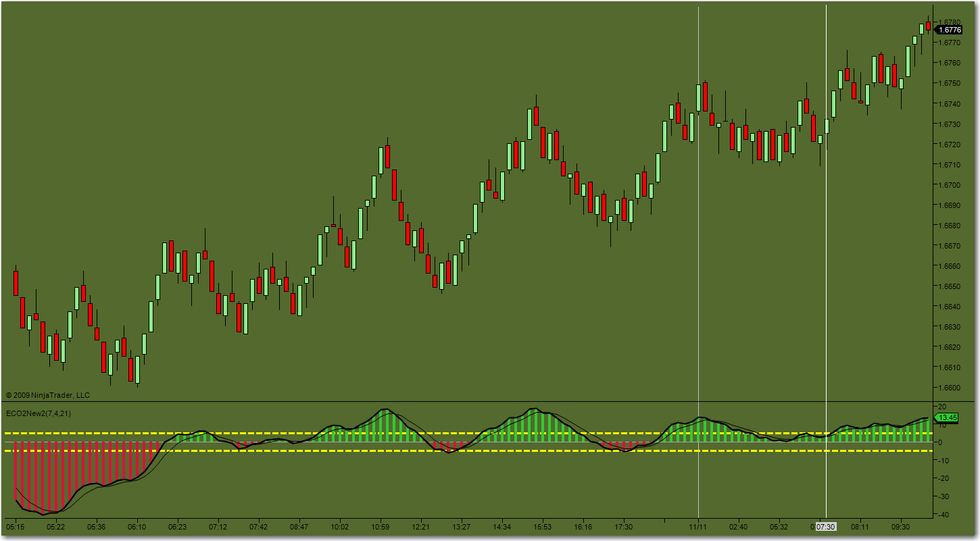Click the 05:32 time axis label

click(779, 526)
